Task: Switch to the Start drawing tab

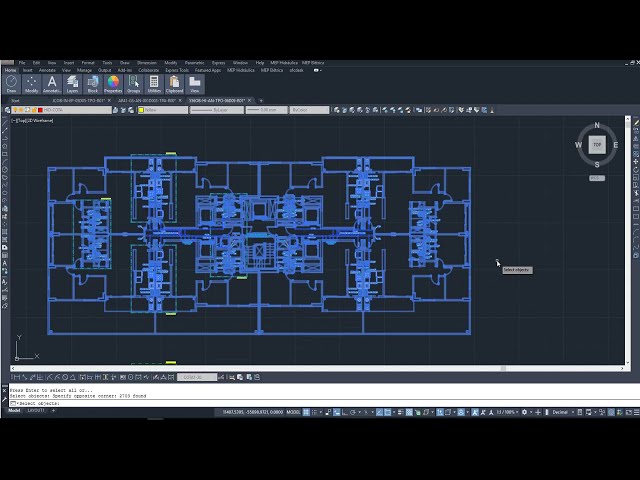Action: (x=15, y=100)
